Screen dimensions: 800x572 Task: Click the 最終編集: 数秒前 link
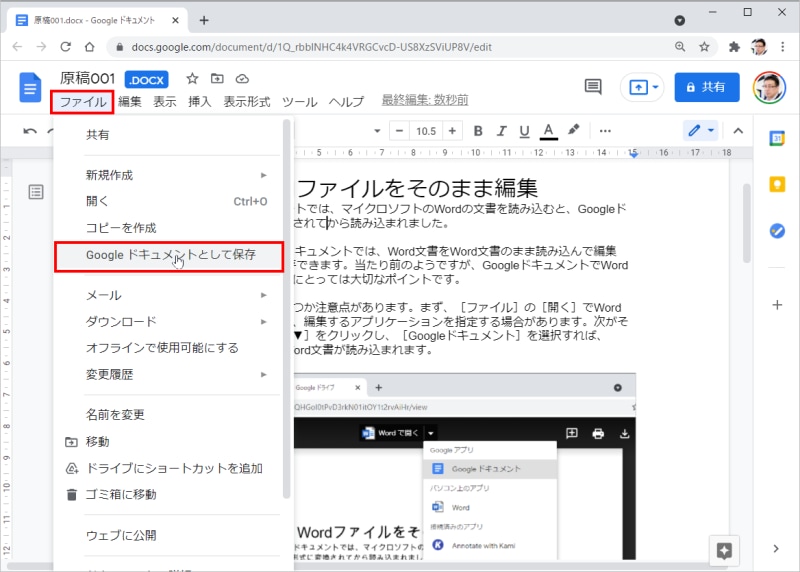(x=425, y=100)
